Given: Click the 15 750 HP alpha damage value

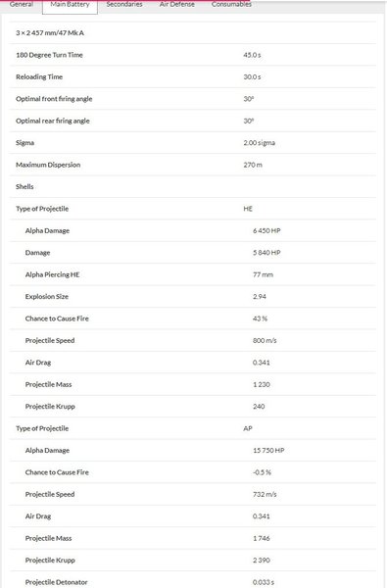Looking at the screenshot, I should 268,451.
